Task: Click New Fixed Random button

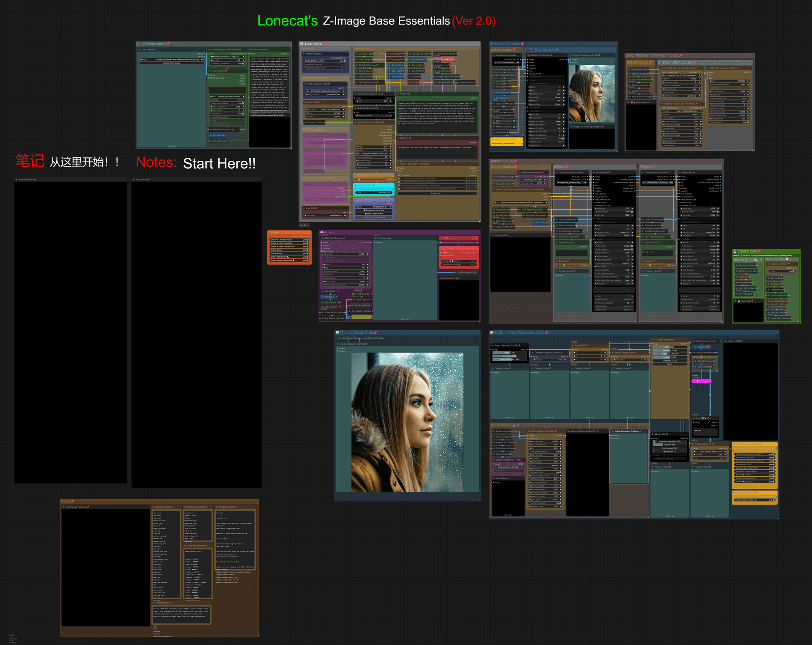Action: coord(374,214)
